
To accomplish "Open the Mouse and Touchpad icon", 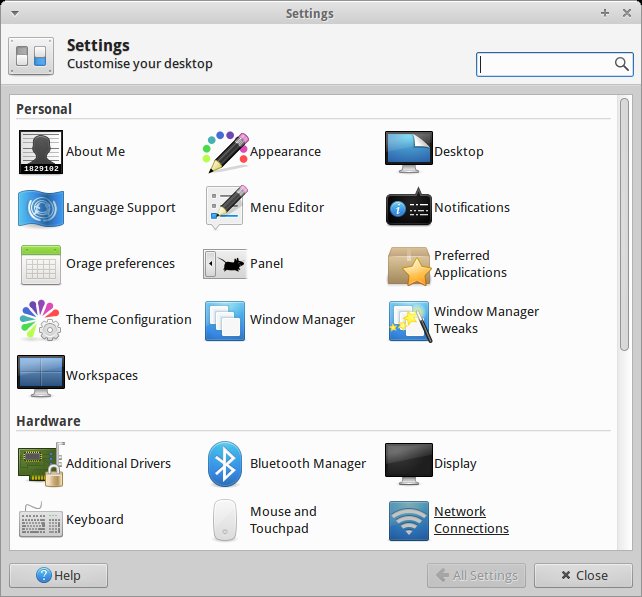I will point(225,520).
